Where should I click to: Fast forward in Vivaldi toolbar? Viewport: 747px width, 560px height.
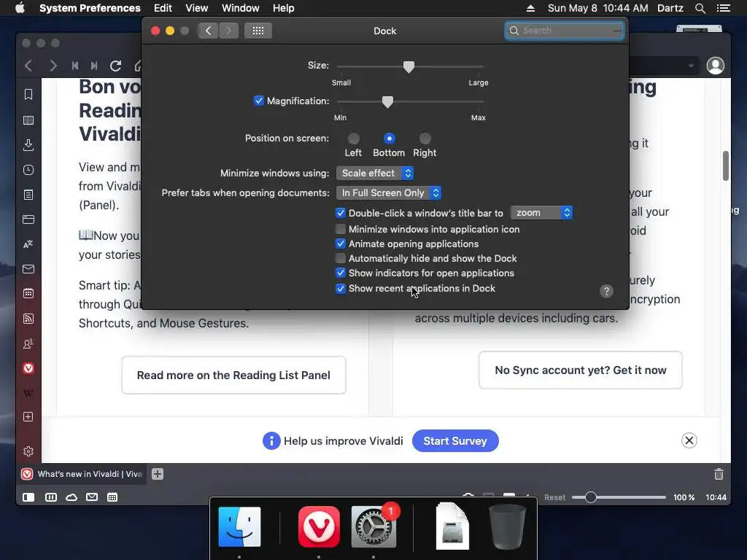tap(94, 66)
